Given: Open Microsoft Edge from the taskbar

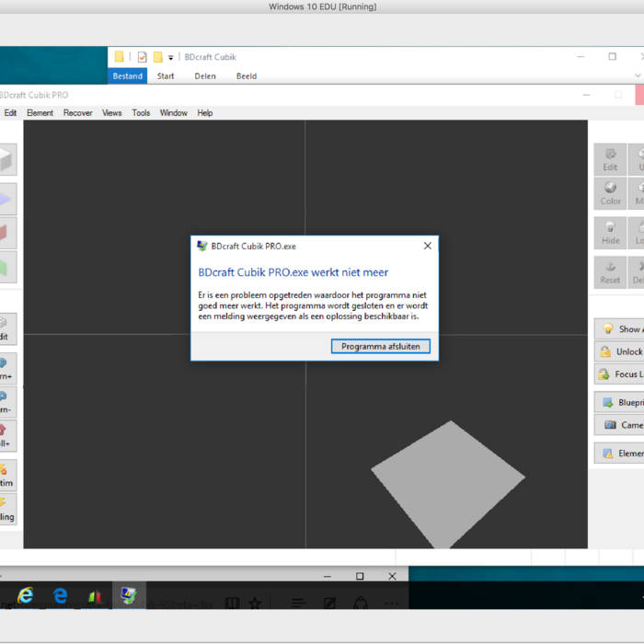Looking at the screenshot, I should [61, 594].
